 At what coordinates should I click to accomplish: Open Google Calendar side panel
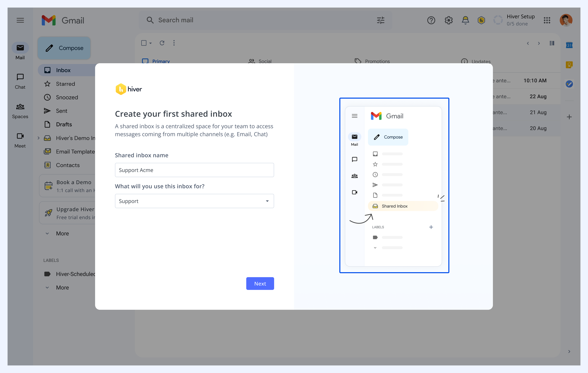pos(569,45)
